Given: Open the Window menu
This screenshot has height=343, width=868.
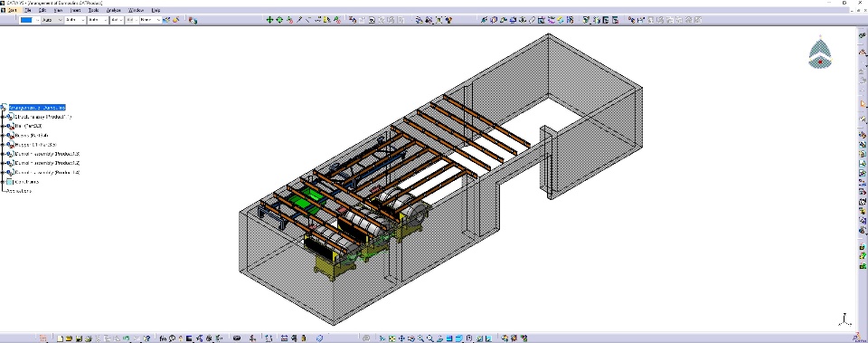Looking at the screenshot, I should click(136, 10).
